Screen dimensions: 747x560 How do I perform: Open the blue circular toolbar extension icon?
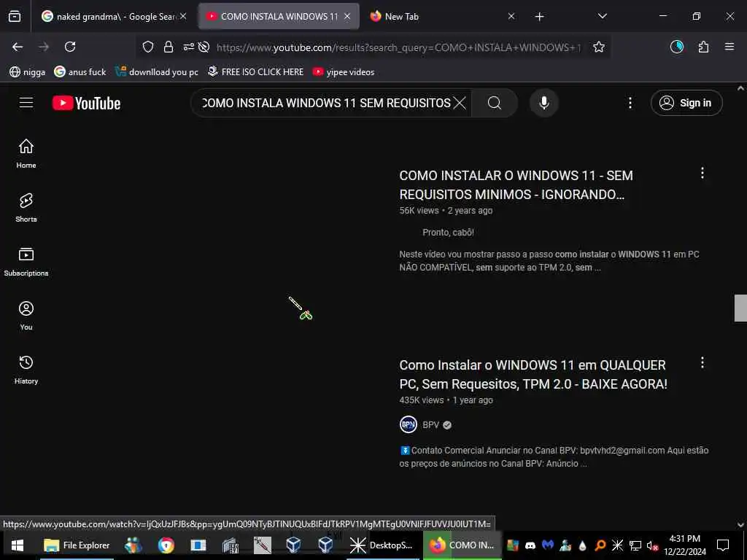click(x=677, y=47)
